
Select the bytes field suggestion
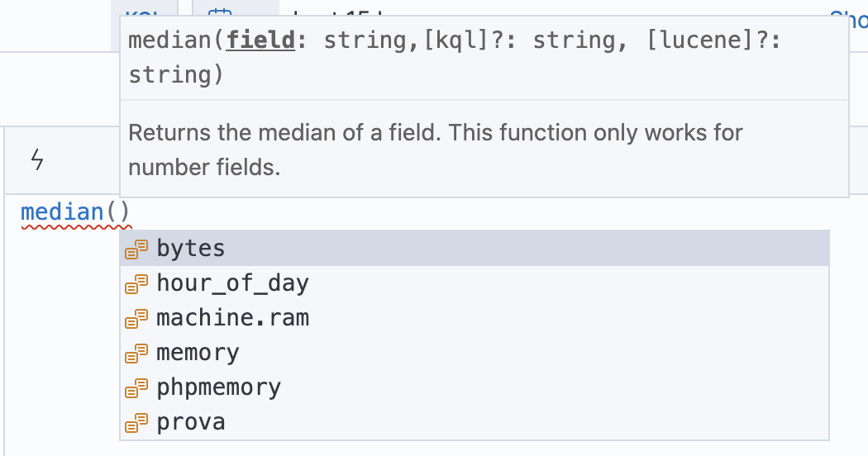(475, 249)
